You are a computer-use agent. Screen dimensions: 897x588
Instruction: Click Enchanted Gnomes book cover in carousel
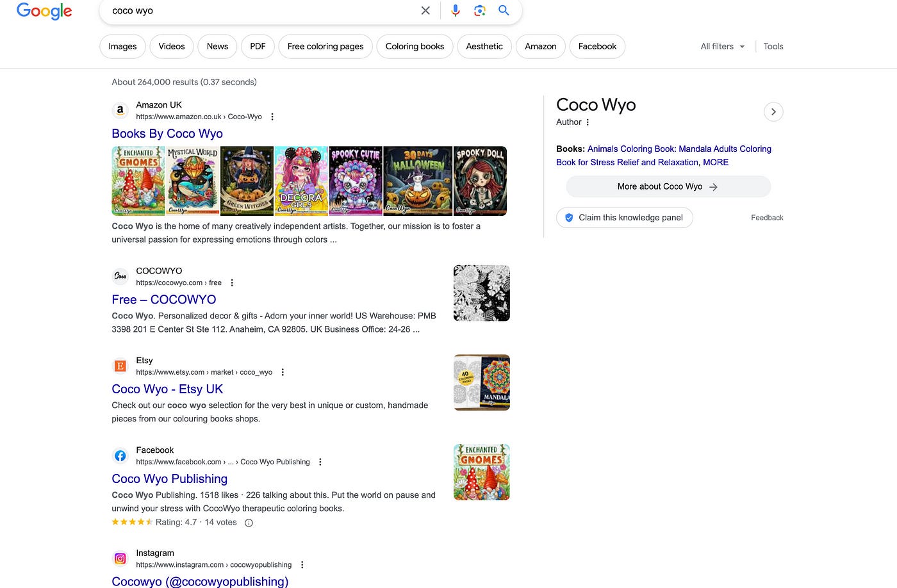point(138,181)
